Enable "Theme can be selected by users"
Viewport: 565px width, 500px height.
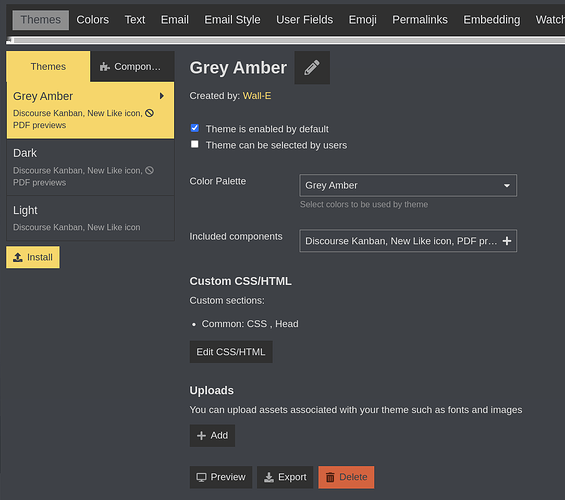(x=195, y=144)
